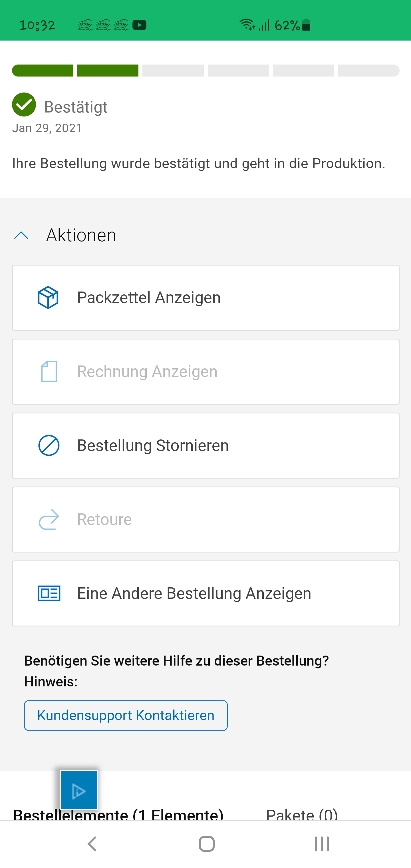Tap the invoice document icon

tap(49, 371)
